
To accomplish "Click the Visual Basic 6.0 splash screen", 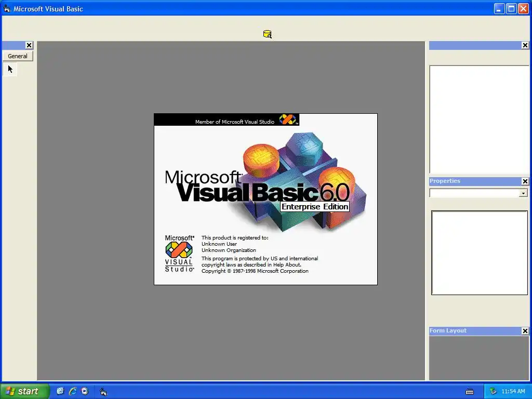I will pyautogui.click(x=265, y=199).
